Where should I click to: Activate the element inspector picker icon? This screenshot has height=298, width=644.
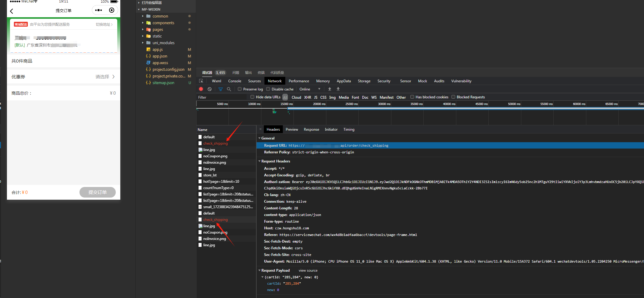(x=201, y=81)
